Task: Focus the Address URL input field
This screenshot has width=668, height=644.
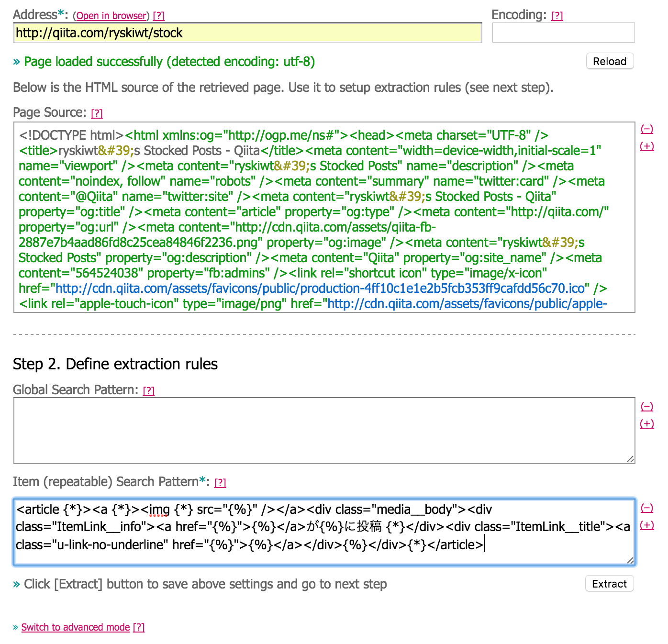Action: [x=247, y=33]
